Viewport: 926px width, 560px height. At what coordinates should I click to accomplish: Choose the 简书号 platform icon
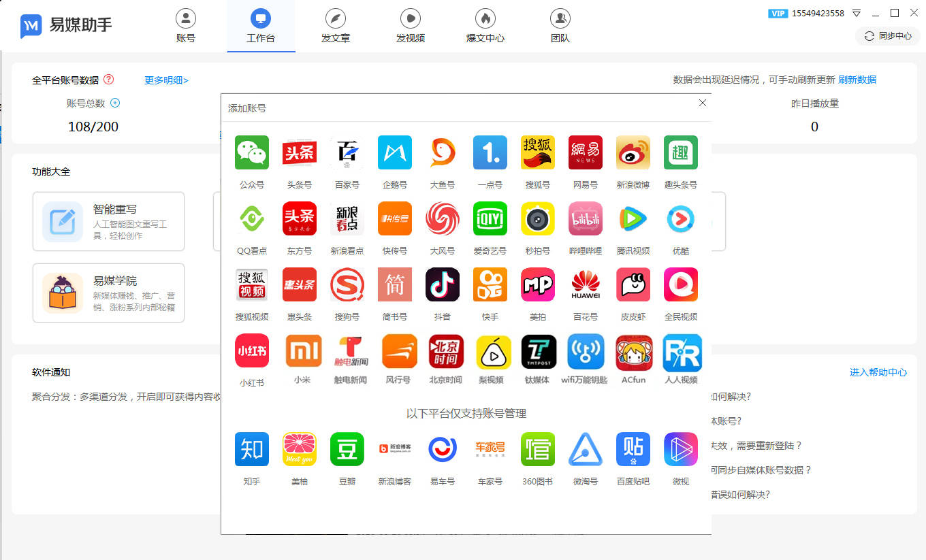click(x=395, y=284)
